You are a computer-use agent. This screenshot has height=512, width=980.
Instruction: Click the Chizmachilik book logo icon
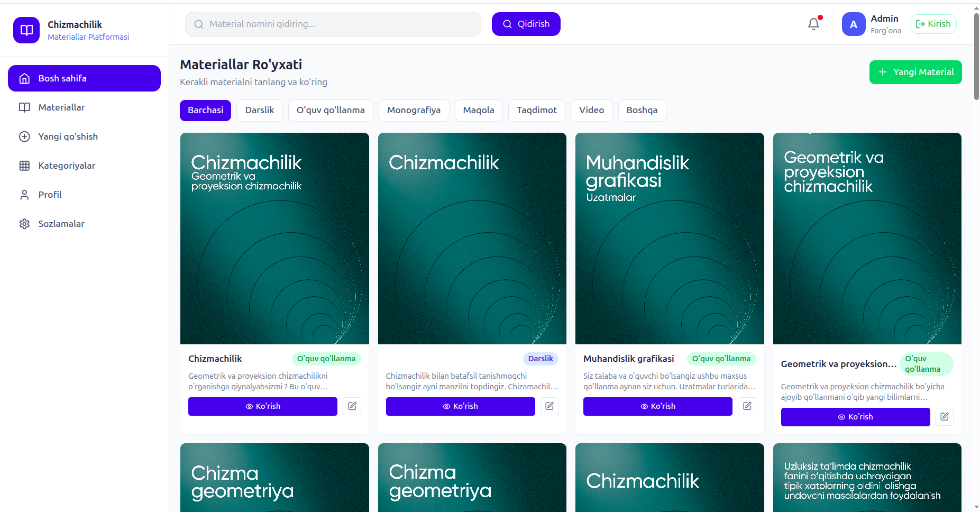tap(26, 30)
